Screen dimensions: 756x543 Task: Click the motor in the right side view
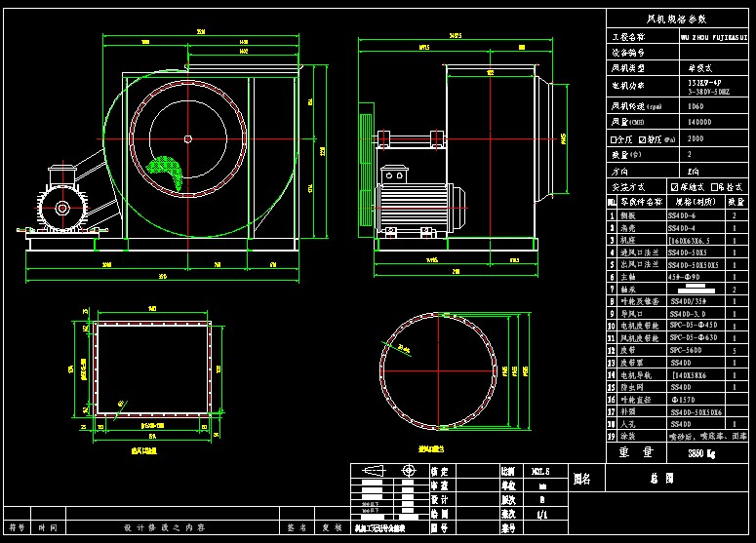(412, 205)
